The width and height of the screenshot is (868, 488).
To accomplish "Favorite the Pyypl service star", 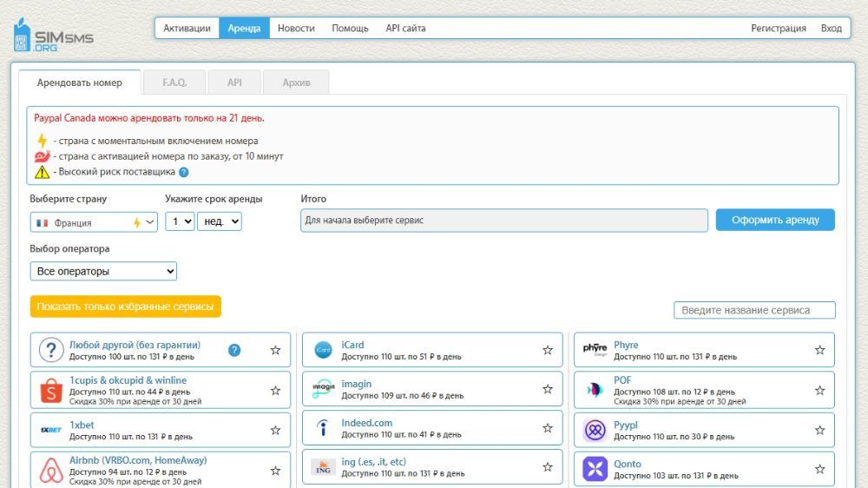I will click(x=820, y=431).
